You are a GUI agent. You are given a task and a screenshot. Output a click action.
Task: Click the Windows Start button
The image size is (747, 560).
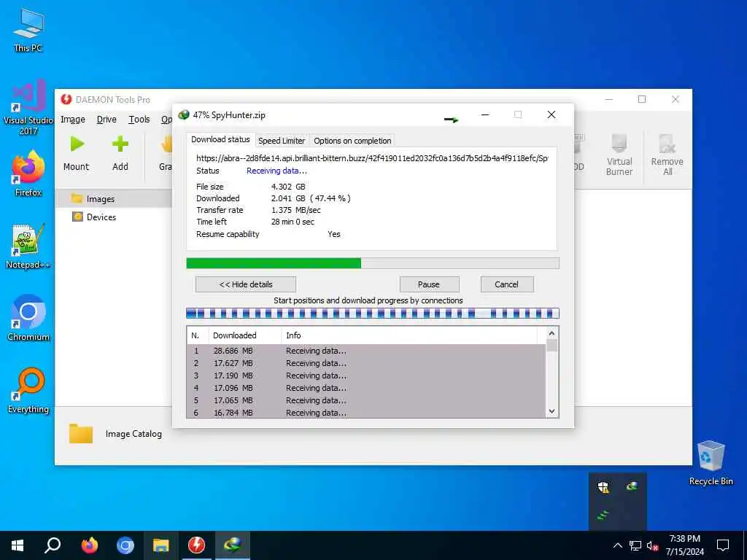click(18, 545)
